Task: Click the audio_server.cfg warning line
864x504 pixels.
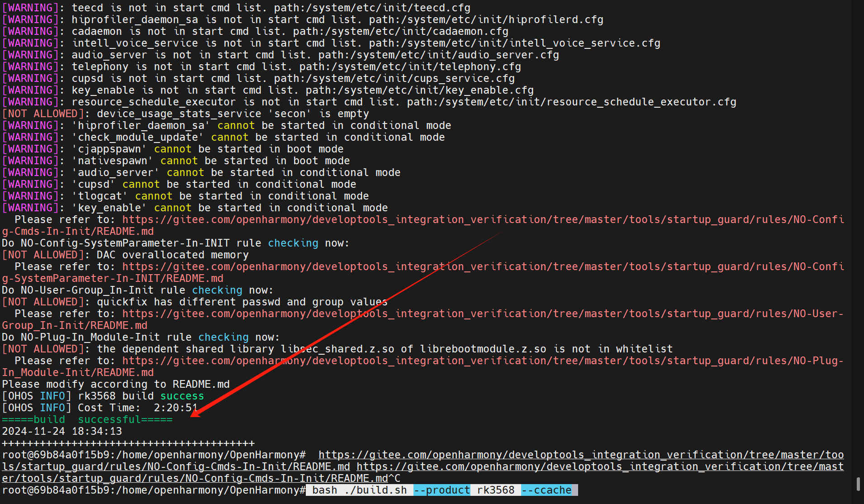Action: pos(280,55)
